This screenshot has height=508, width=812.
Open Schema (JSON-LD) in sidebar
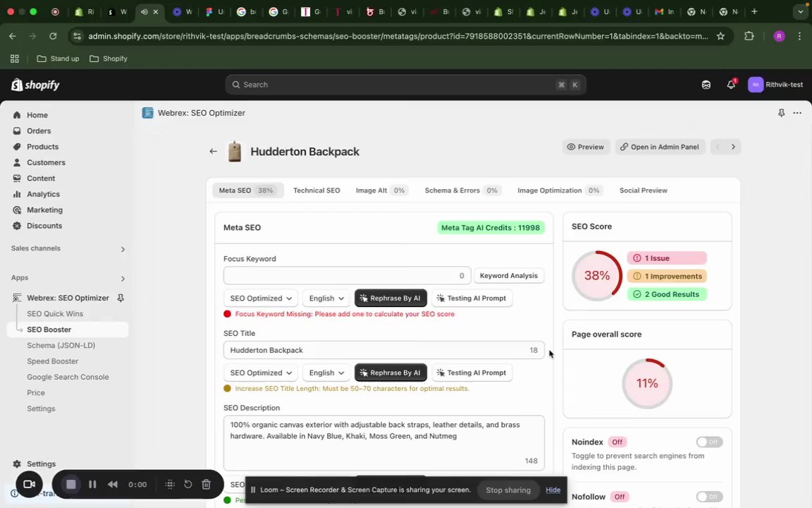61,345
